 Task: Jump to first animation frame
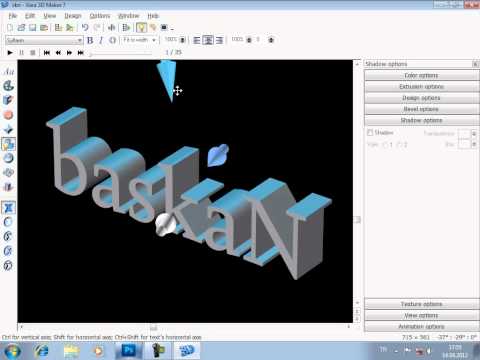point(47,53)
